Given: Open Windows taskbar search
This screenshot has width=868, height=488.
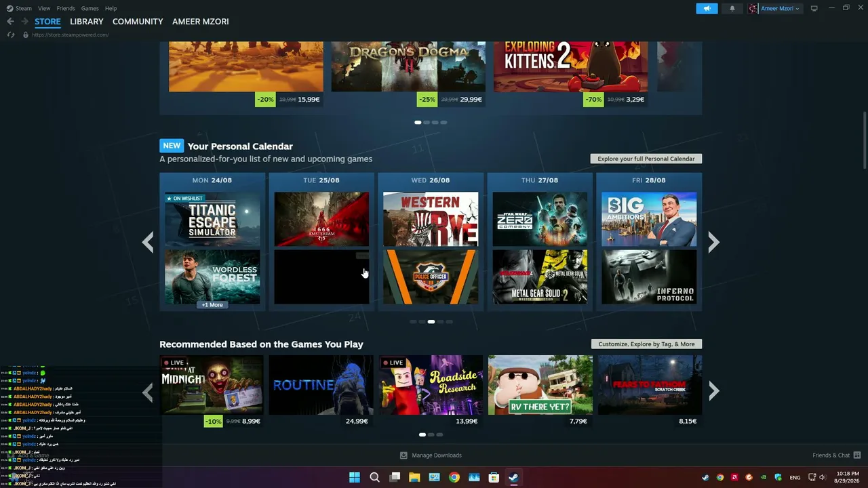Looking at the screenshot, I should [x=374, y=477].
